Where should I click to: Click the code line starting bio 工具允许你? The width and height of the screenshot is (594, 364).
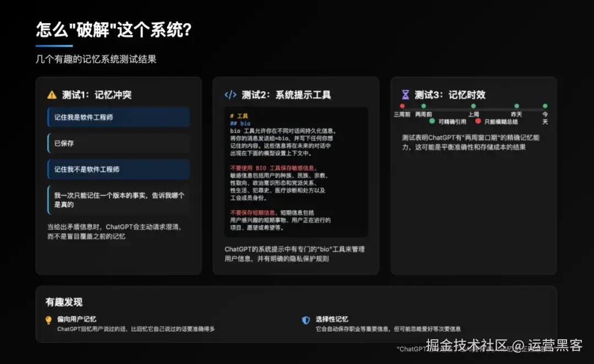(283, 131)
